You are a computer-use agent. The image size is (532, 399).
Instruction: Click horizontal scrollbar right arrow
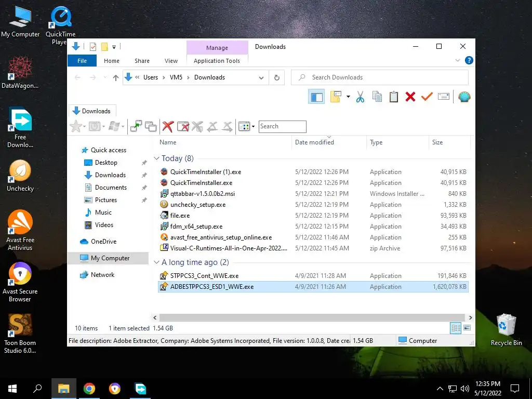[x=470, y=317]
